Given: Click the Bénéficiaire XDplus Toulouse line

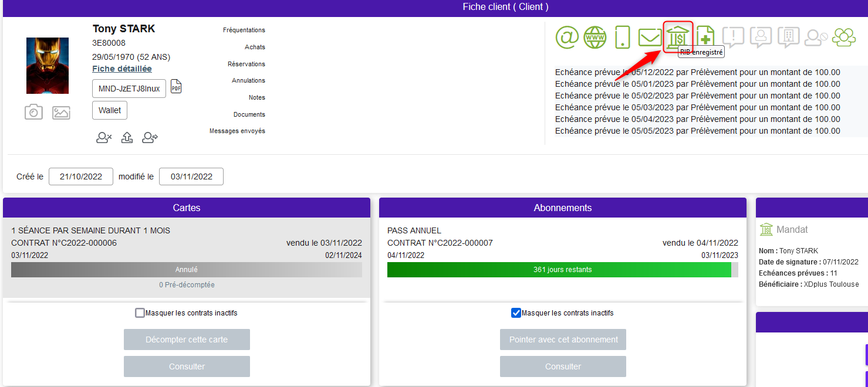Looking at the screenshot, I should (809, 284).
